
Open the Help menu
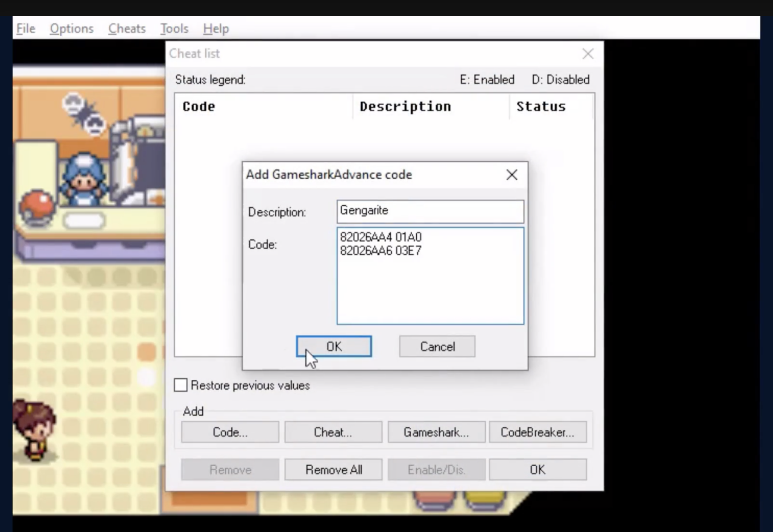(x=216, y=28)
